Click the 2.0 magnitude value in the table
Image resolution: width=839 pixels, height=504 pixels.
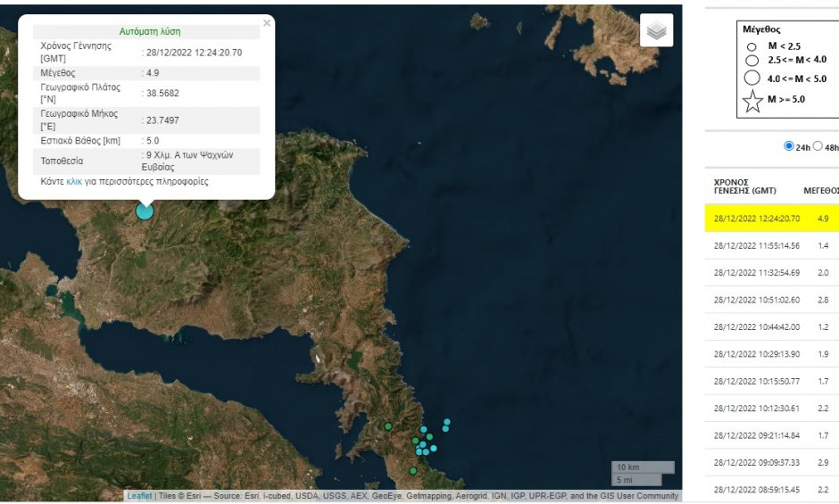click(823, 273)
